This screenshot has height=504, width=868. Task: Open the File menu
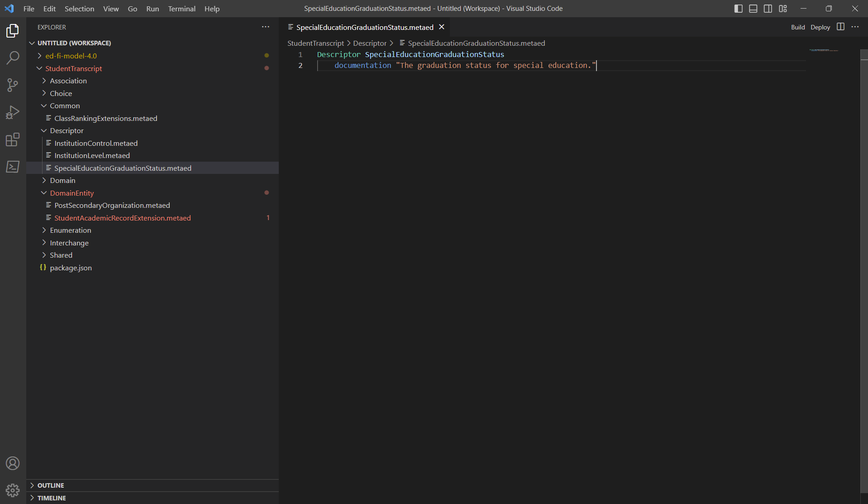[x=29, y=9]
